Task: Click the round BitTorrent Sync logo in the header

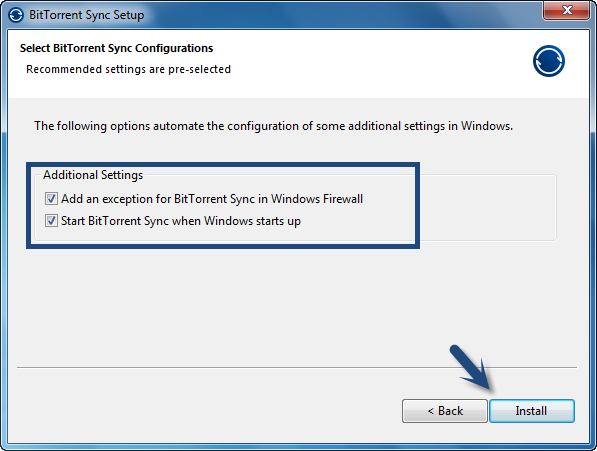Action: (x=549, y=61)
